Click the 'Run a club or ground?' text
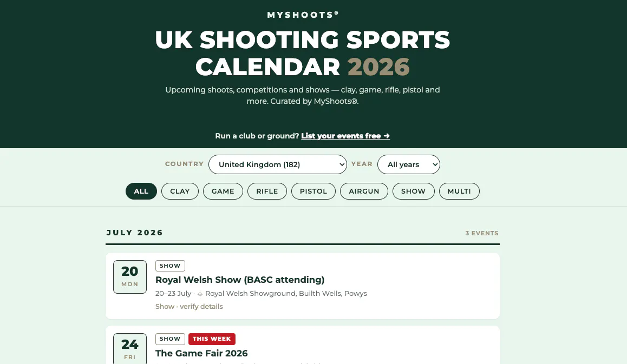627x364 pixels. [x=257, y=136]
